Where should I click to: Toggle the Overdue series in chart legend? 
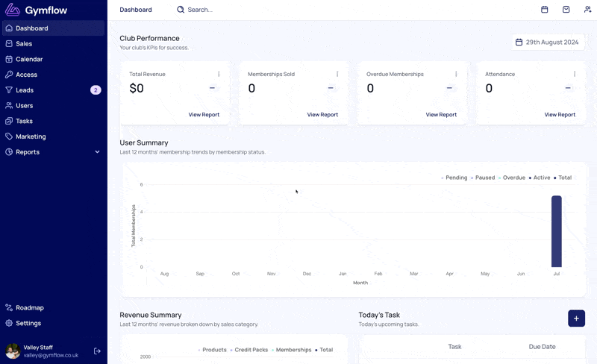point(512,178)
